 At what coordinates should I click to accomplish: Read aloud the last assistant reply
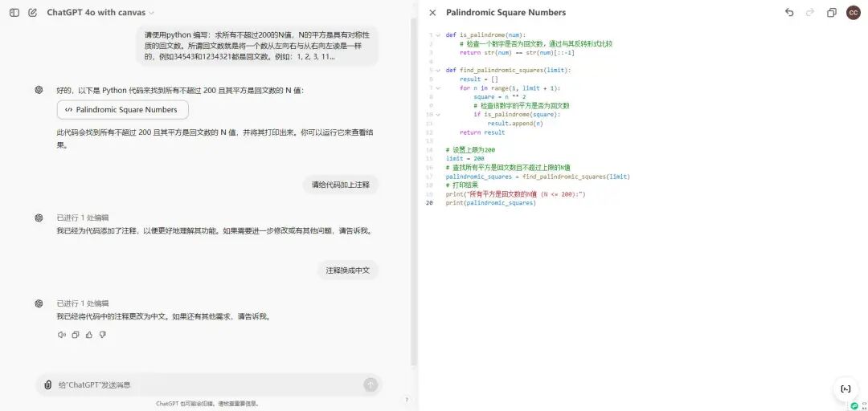(61, 335)
